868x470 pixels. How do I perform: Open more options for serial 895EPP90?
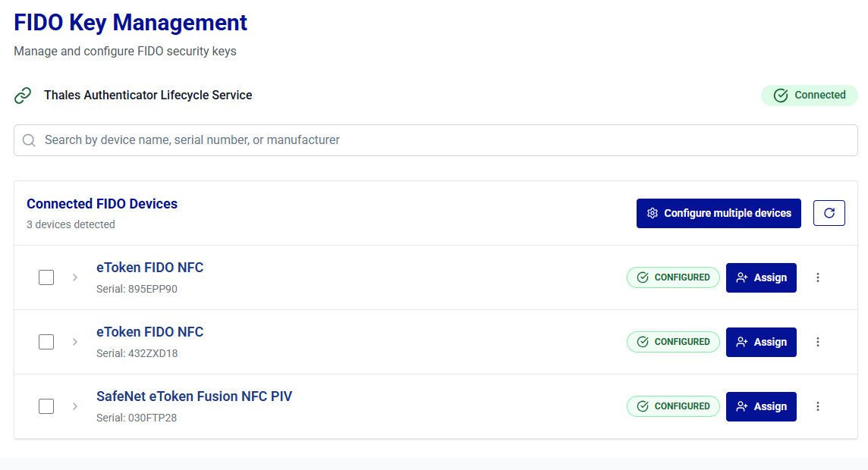pos(818,277)
